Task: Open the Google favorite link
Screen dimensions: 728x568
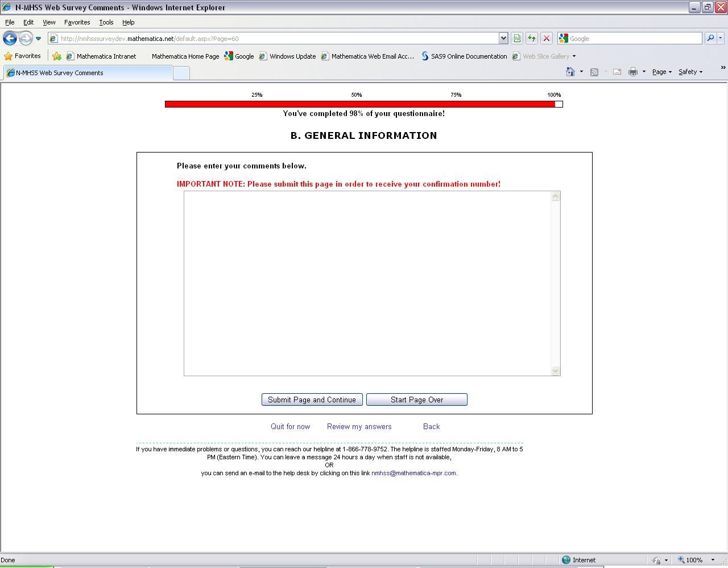Action: point(239,56)
